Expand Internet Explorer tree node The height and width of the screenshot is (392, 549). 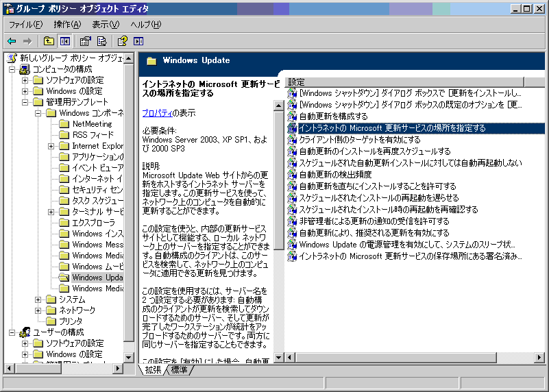click(51, 146)
